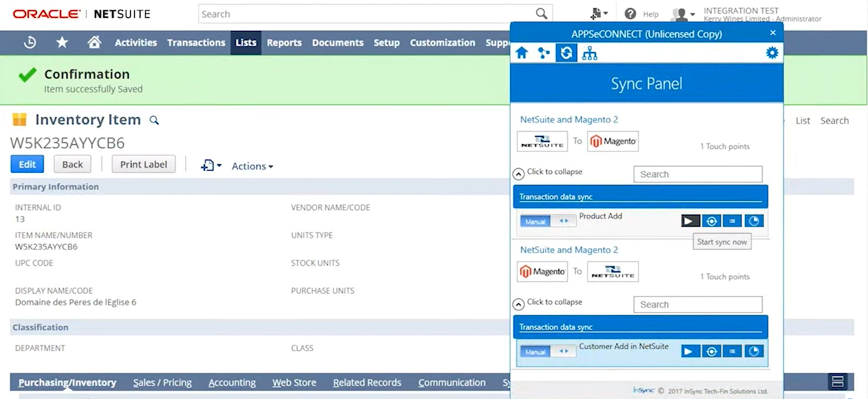Switch to the Related Records subtab

pos(367,382)
